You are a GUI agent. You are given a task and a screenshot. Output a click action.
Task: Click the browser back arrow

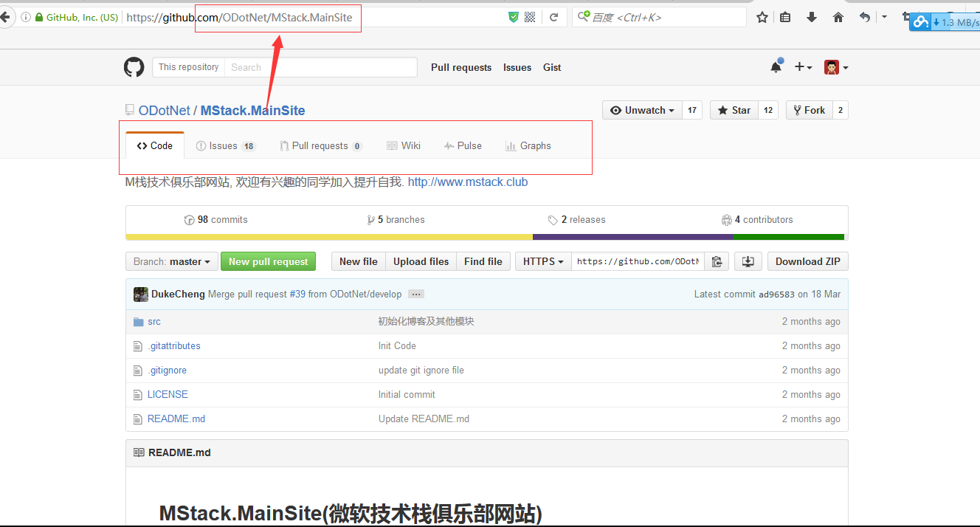pos(5,17)
